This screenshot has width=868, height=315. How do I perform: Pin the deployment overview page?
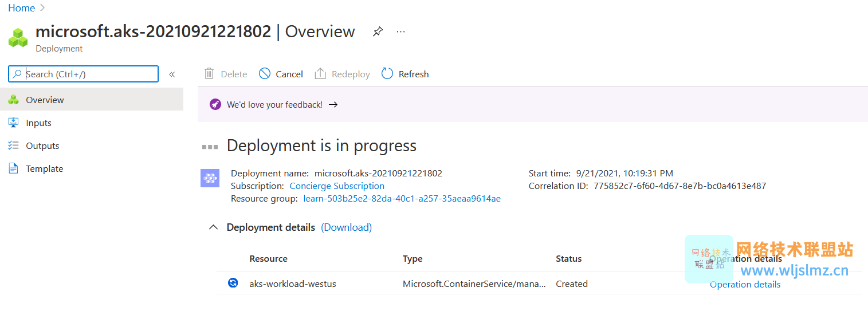(x=378, y=31)
